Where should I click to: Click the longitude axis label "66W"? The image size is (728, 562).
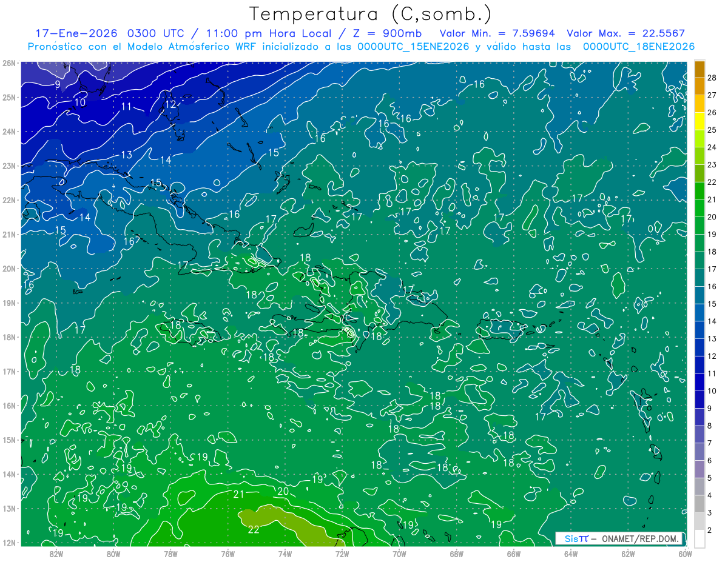click(x=513, y=554)
